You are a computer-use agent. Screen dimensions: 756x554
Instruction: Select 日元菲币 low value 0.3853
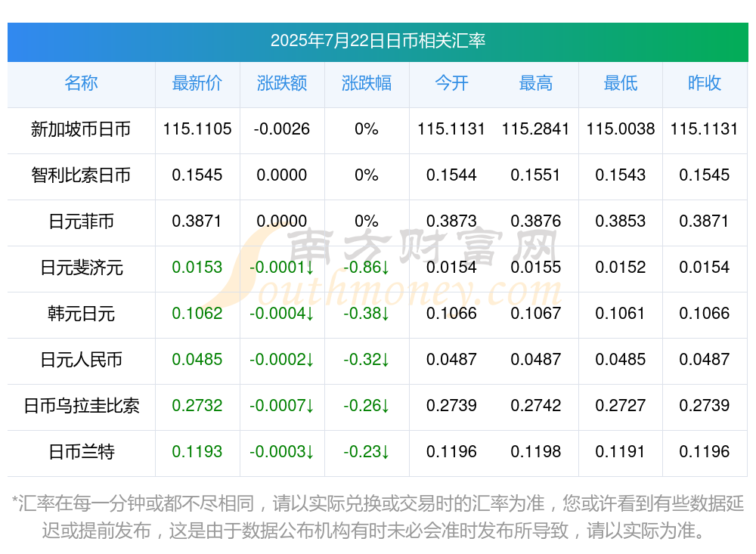point(621,221)
